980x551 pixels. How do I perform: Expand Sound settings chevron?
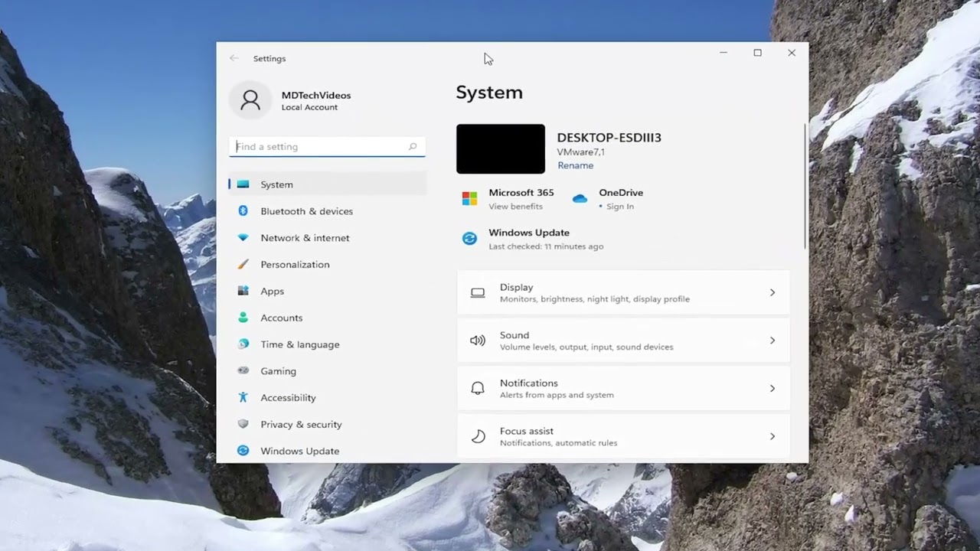point(772,341)
